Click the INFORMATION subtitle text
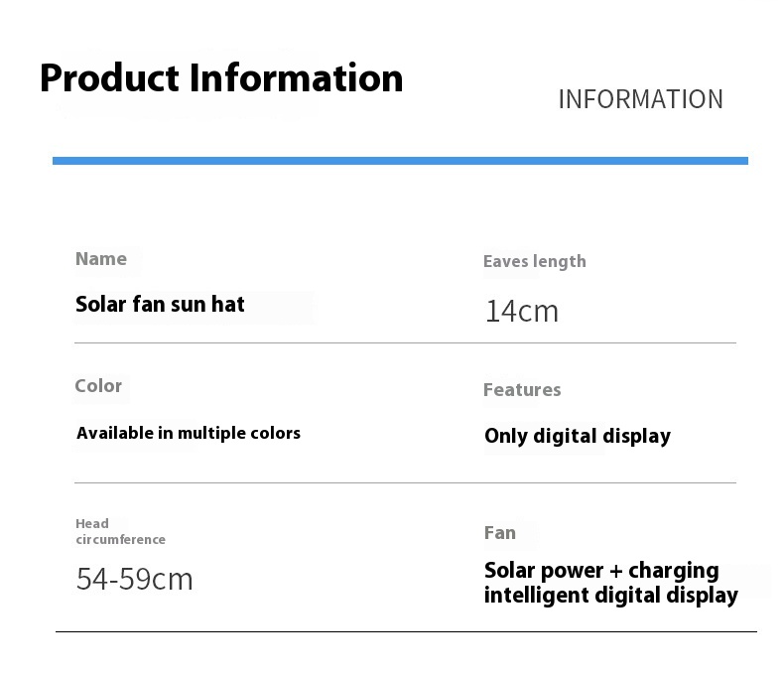The image size is (784, 676). (x=640, y=99)
